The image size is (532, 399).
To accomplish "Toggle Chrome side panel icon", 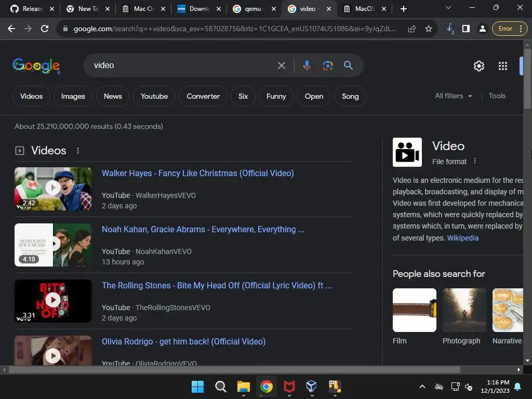I will coord(466,29).
